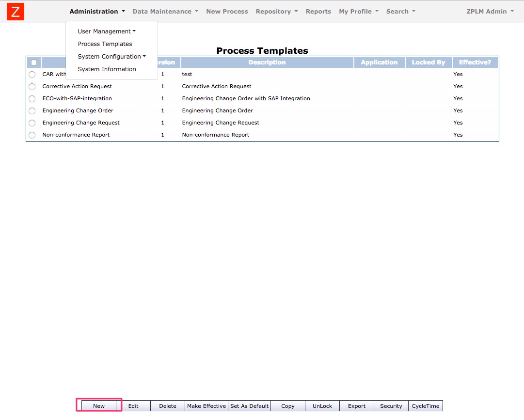The height and width of the screenshot is (420, 524).
Task: Choose Process Templates from the dropdown menu
Action: click(105, 44)
